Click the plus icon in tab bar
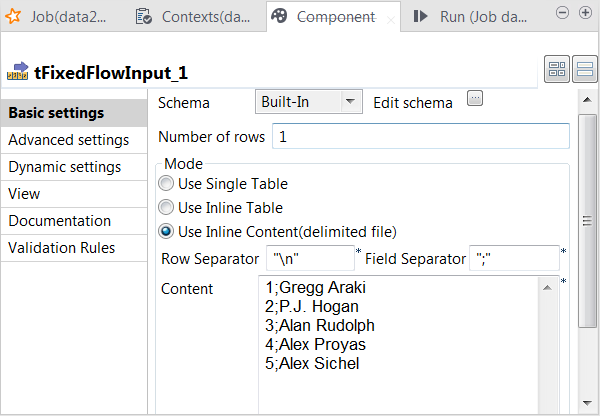The height and width of the screenshot is (416, 600). coord(583,12)
